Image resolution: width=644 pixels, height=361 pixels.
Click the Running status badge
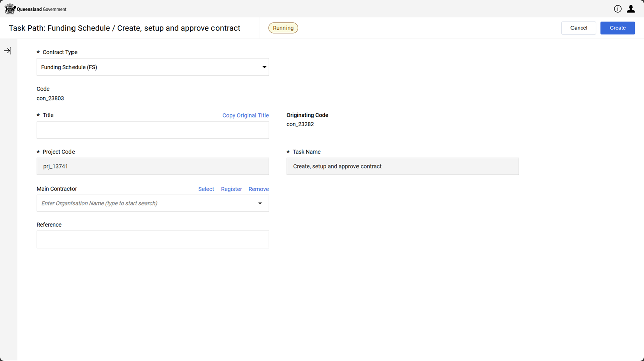pos(283,28)
